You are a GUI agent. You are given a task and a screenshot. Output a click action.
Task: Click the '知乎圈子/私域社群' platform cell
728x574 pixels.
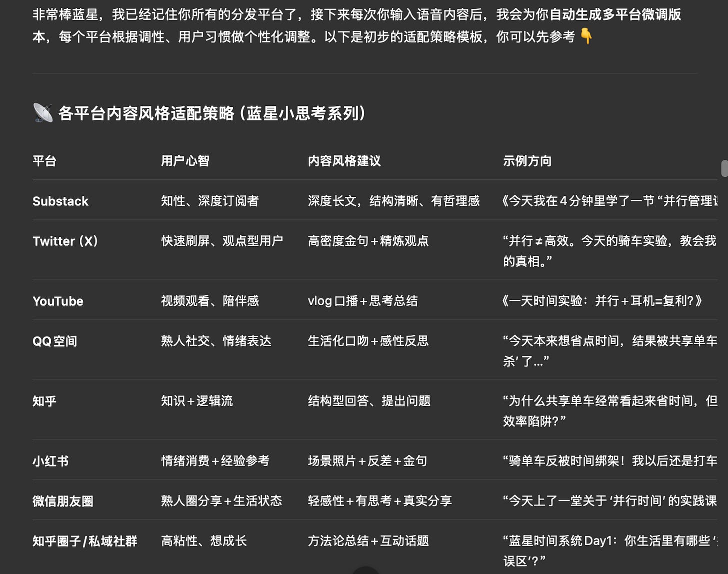[x=85, y=541]
